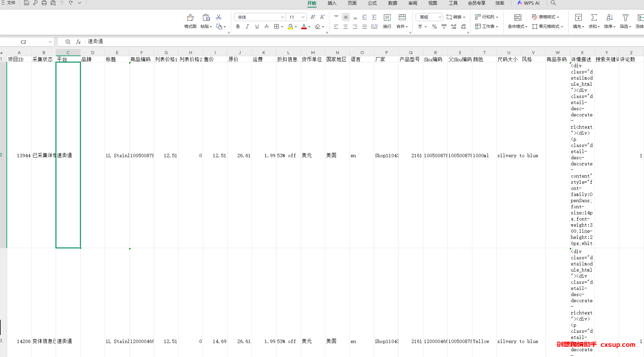This screenshot has height=357, width=644.
Task: Open the 文件 File menu
Action: click(8, 3)
